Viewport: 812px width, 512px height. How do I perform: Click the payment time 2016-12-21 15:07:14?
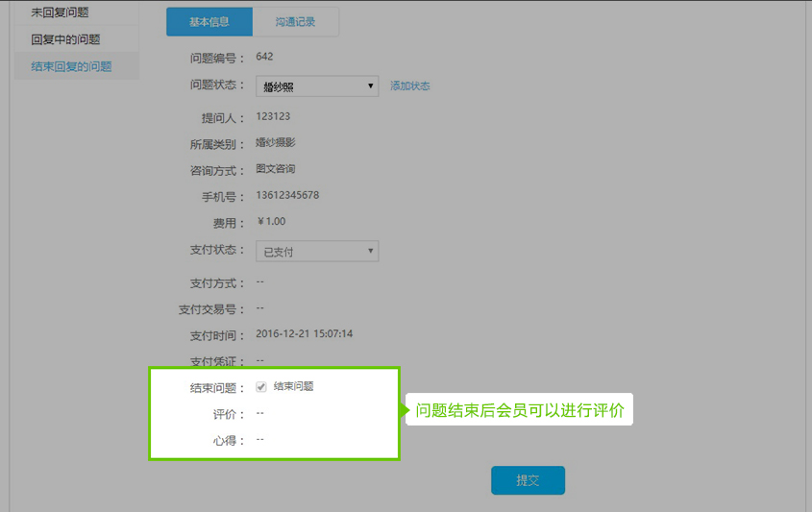pos(305,334)
